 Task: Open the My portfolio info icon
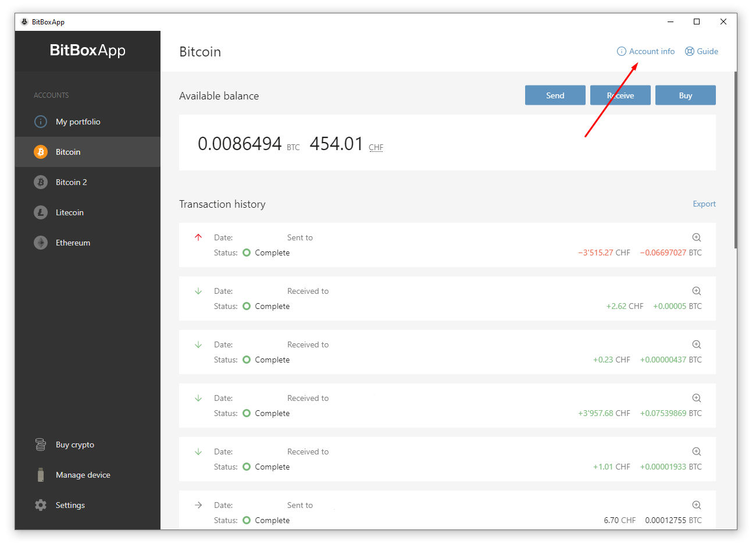coord(41,122)
